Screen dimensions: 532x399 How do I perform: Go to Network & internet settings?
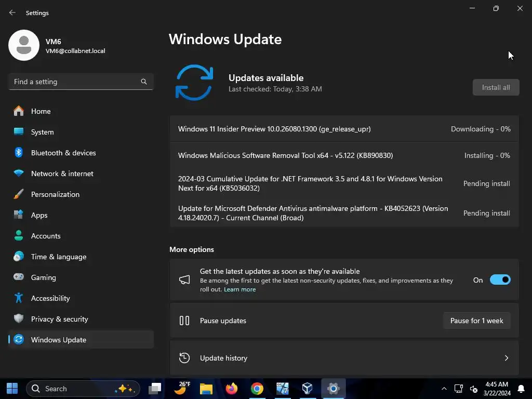click(x=81, y=174)
